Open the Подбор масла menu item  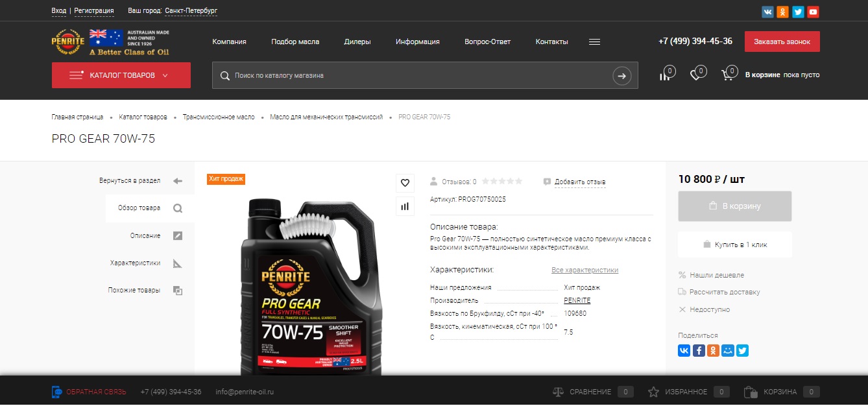295,42
